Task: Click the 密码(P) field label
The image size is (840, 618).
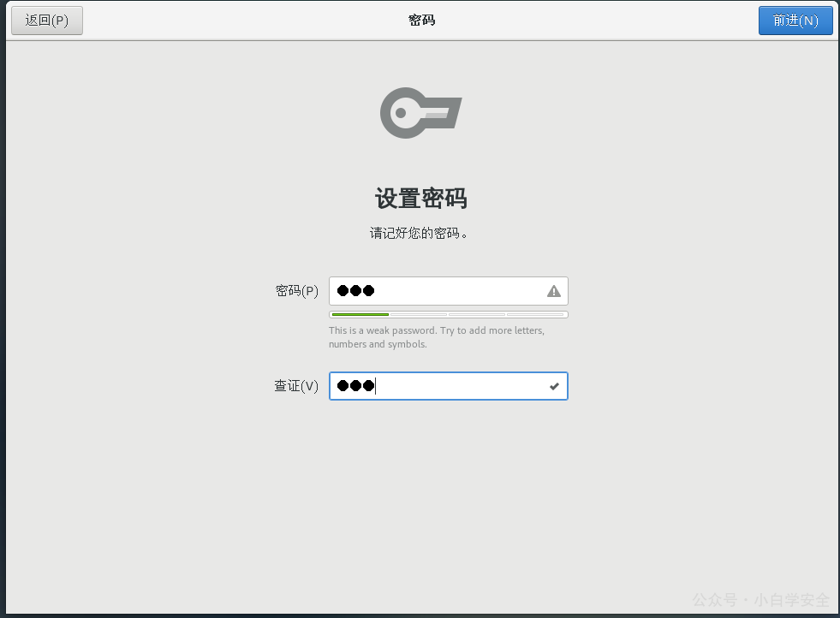Action: click(297, 291)
